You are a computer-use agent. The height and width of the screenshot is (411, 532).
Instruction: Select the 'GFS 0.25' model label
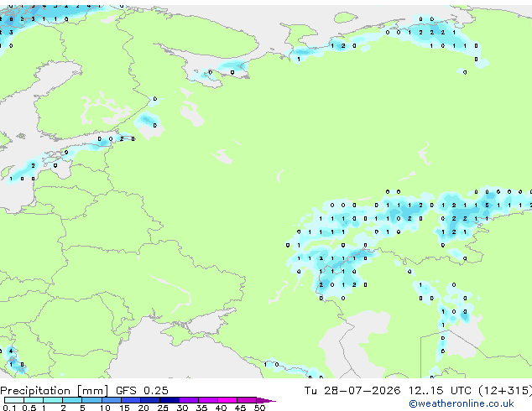(142, 391)
